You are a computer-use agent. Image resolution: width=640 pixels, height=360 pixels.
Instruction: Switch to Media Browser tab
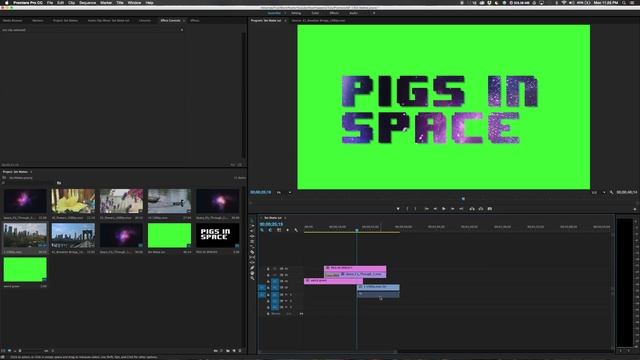point(13,20)
